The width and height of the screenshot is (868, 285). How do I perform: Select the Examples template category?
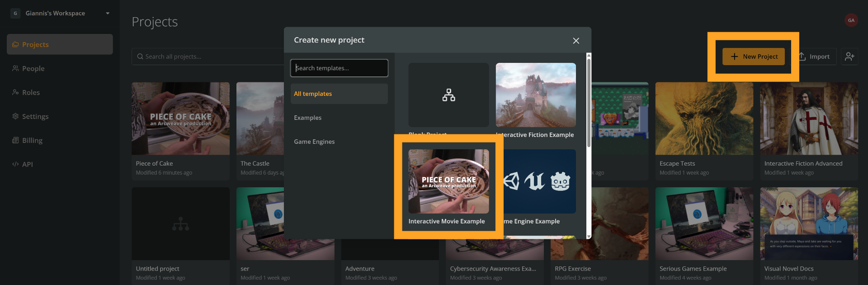(x=339, y=118)
